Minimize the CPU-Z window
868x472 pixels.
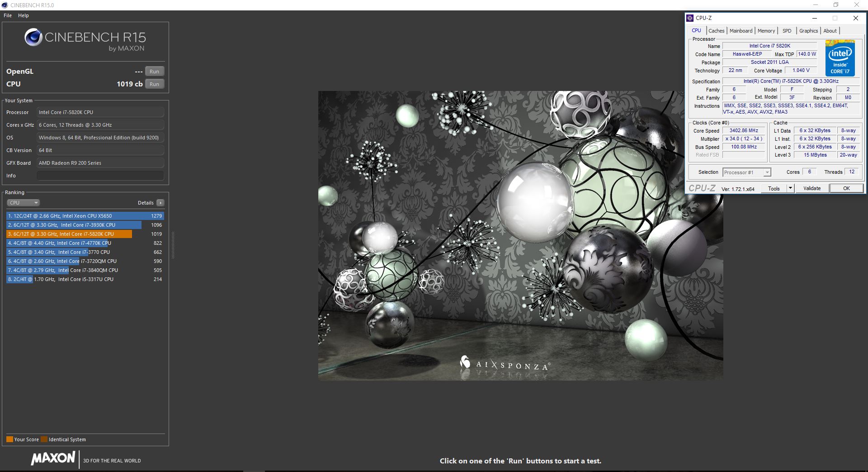[x=815, y=18]
